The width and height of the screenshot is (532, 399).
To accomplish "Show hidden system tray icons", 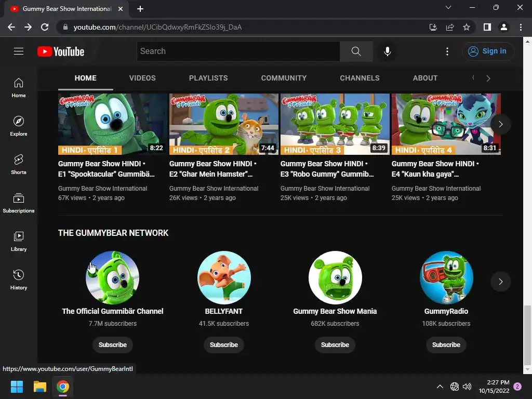I will click(440, 387).
